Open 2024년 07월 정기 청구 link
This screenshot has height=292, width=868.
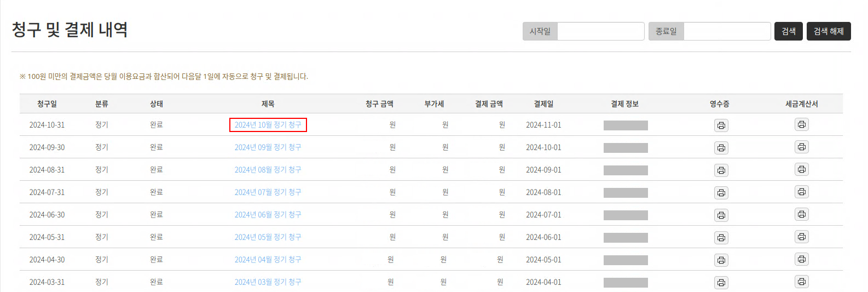click(268, 192)
